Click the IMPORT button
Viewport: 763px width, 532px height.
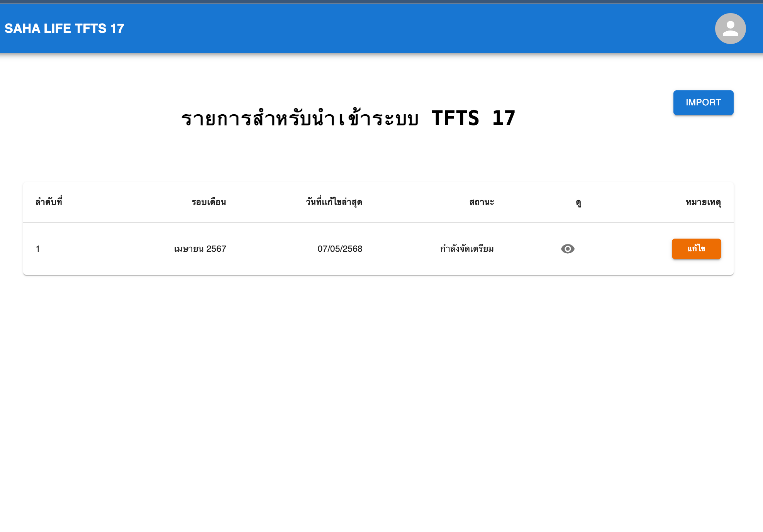click(x=703, y=103)
